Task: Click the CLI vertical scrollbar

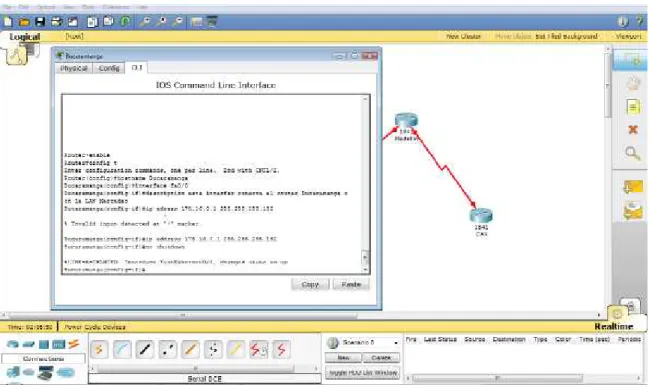Action: (x=365, y=184)
